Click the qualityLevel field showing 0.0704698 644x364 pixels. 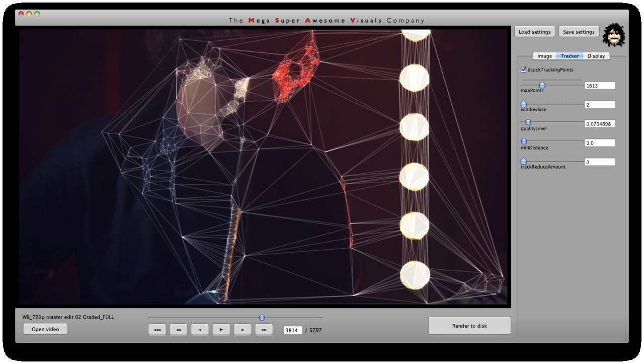point(600,124)
